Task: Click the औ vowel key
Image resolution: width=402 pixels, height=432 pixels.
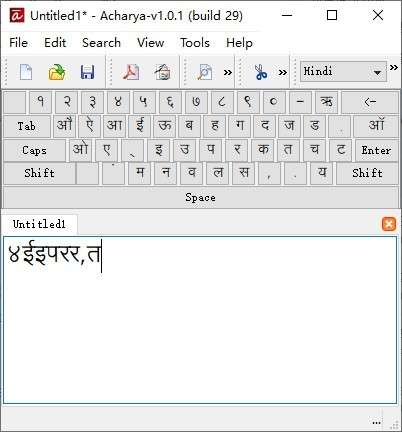Action: pos(64,126)
